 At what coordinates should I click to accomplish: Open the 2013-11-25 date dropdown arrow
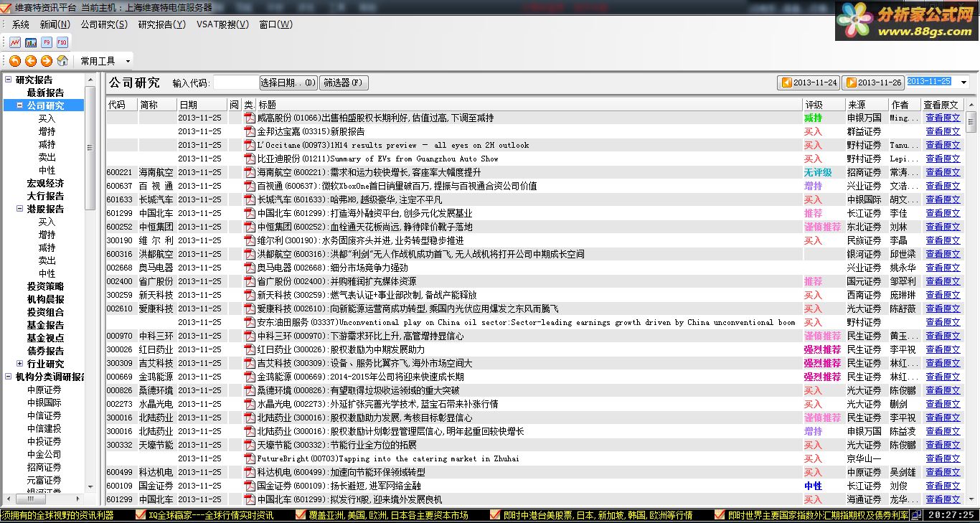tap(963, 83)
